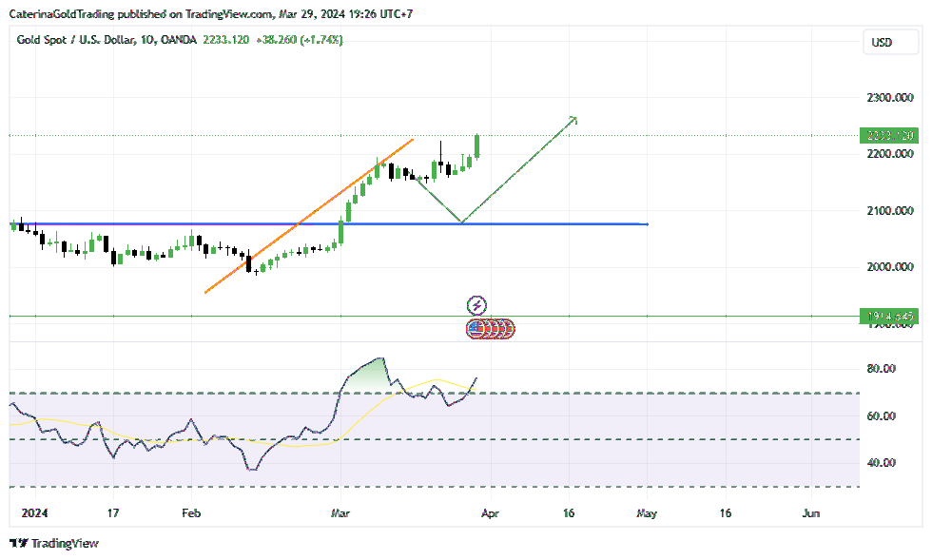Click the +38.260 (+1.74%) change value
The image size is (932, 560).
coord(300,40)
